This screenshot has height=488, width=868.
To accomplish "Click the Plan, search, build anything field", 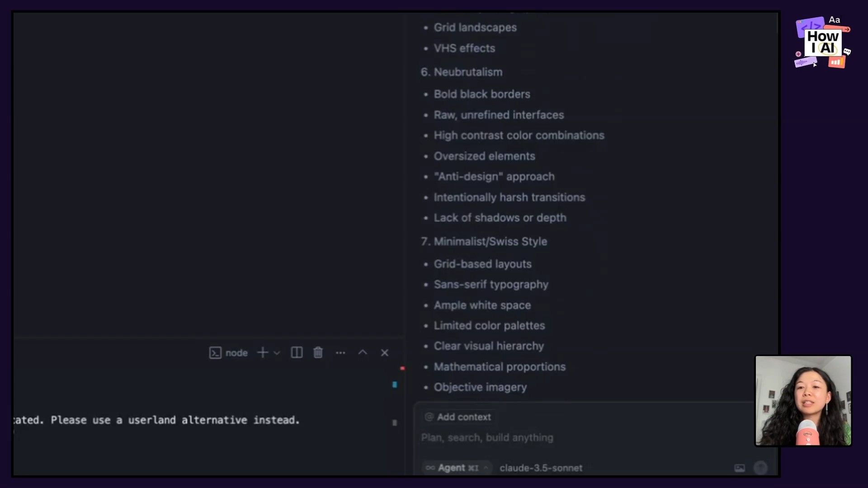I will pyautogui.click(x=487, y=437).
